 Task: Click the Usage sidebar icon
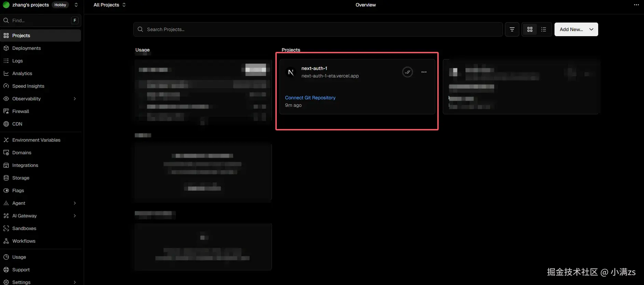[6, 257]
